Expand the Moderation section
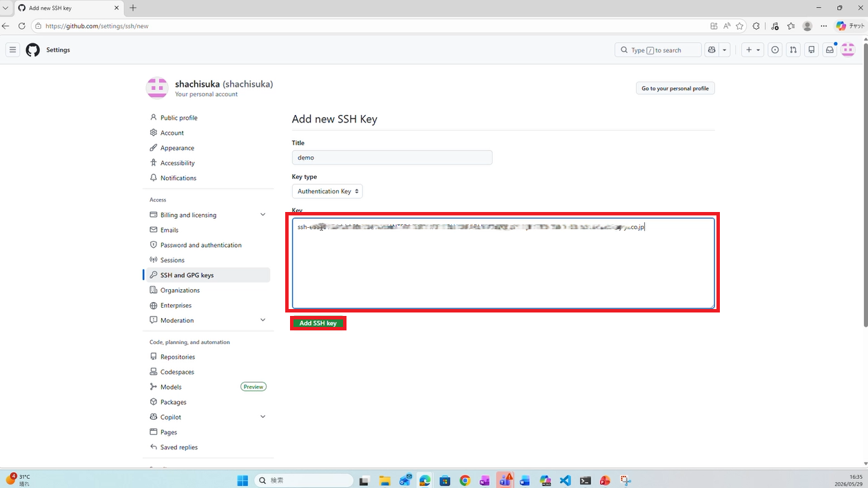This screenshot has height=488, width=868. [x=262, y=320]
